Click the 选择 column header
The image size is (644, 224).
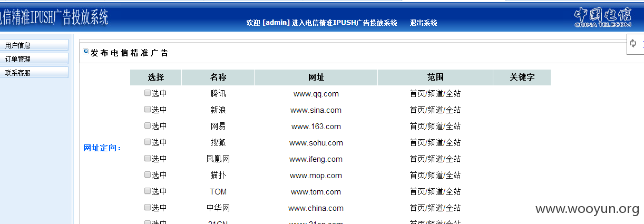pyautogui.click(x=156, y=77)
